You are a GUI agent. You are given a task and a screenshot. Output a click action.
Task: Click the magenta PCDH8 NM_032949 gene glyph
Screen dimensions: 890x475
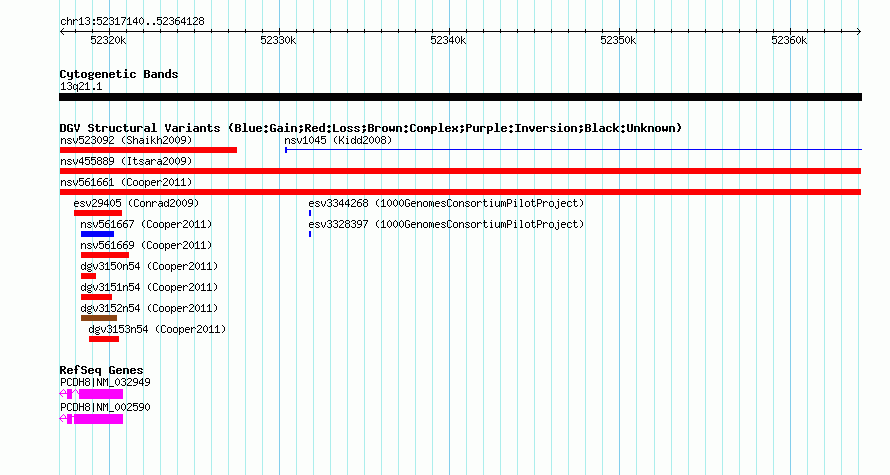91,394
